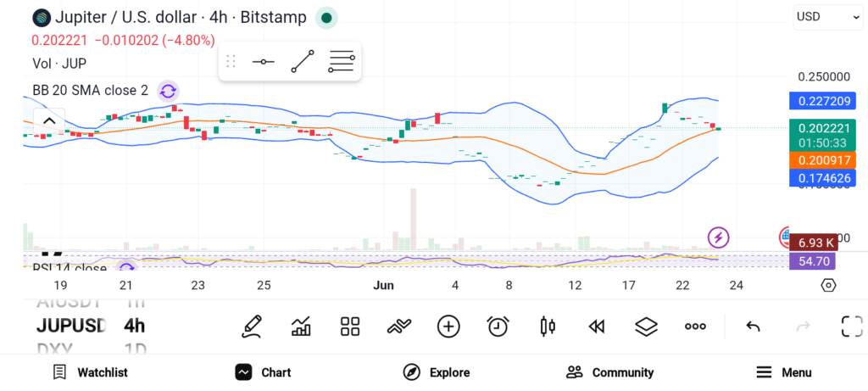This screenshot has width=868, height=391.
Task: Redo the last chart action
Action: 803,327
